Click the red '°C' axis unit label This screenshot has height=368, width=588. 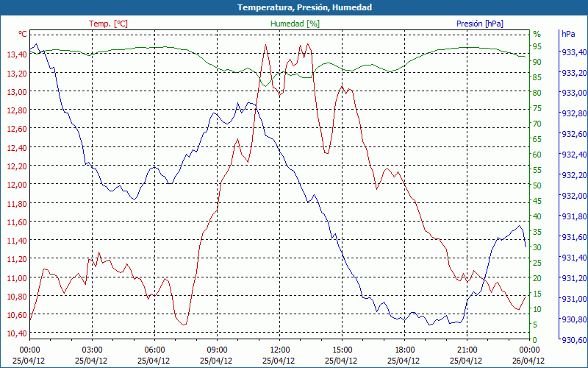tap(23, 34)
